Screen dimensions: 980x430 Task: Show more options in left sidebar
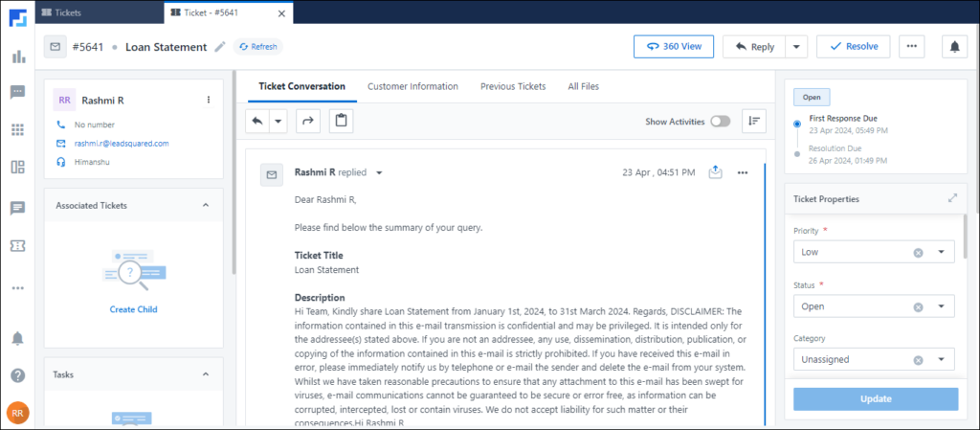tap(18, 288)
